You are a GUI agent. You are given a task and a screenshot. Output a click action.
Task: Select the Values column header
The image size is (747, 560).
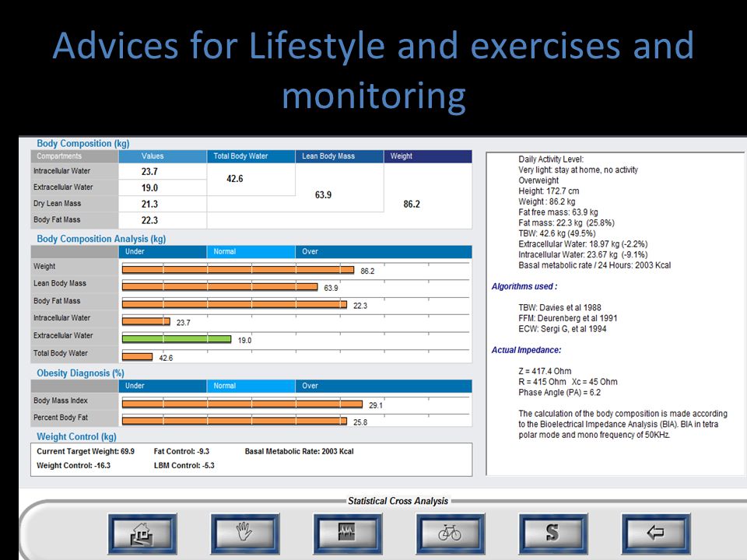pyautogui.click(x=163, y=156)
